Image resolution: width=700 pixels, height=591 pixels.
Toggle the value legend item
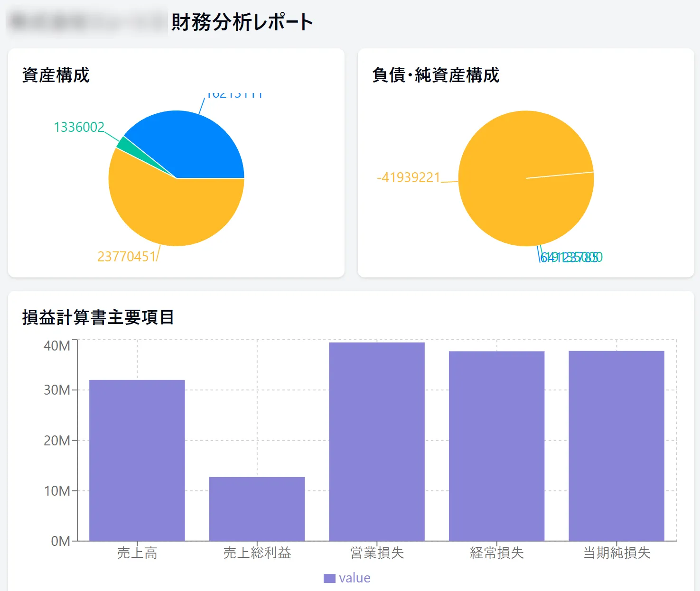pos(346,578)
